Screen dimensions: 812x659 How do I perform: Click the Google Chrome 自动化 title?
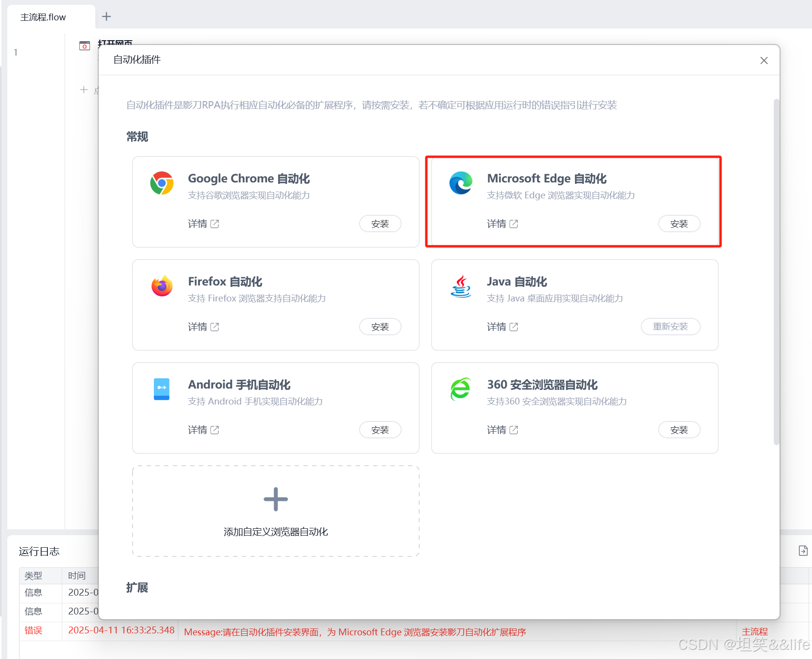click(249, 179)
